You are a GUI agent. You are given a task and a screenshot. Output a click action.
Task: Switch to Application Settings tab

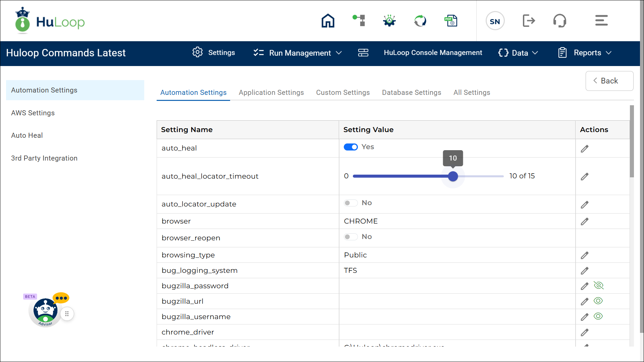point(271,93)
